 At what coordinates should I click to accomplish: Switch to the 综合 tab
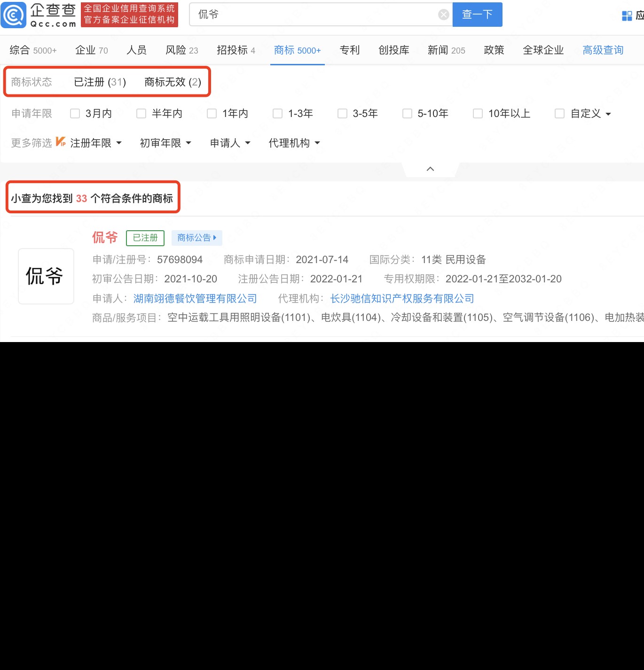point(33,50)
